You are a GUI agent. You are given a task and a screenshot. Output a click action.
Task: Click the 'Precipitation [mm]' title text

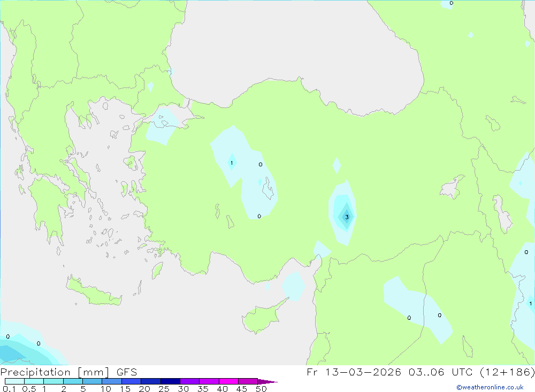pyautogui.click(x=55, y=372)
